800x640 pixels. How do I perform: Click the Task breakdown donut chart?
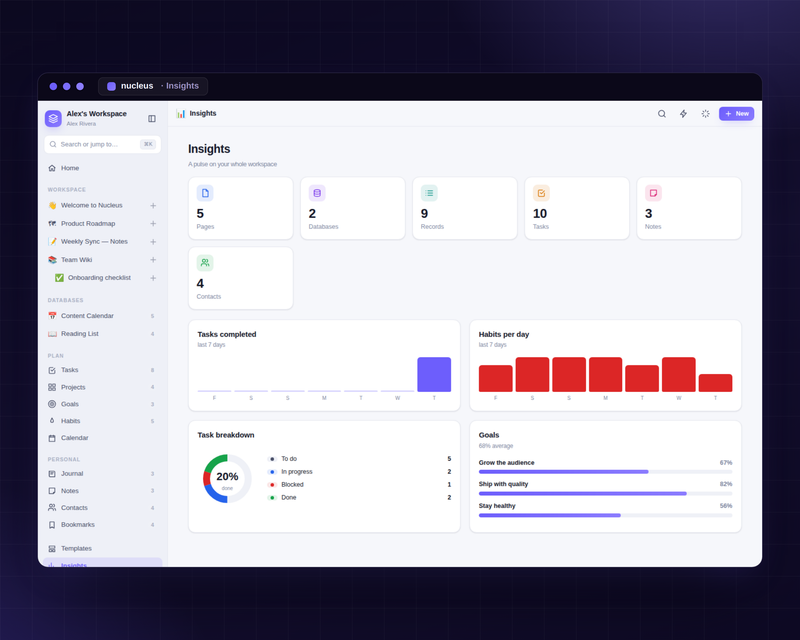[x=228, y=479]
